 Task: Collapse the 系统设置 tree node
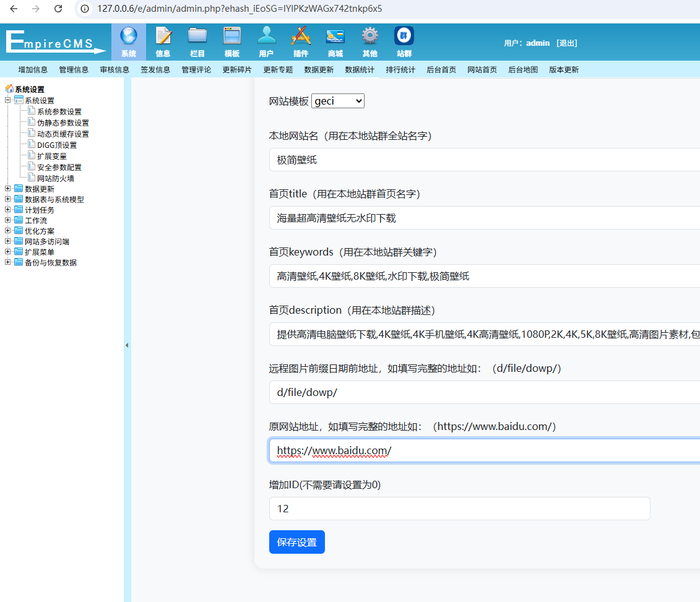pyautogui.click(x=8, y=100)
